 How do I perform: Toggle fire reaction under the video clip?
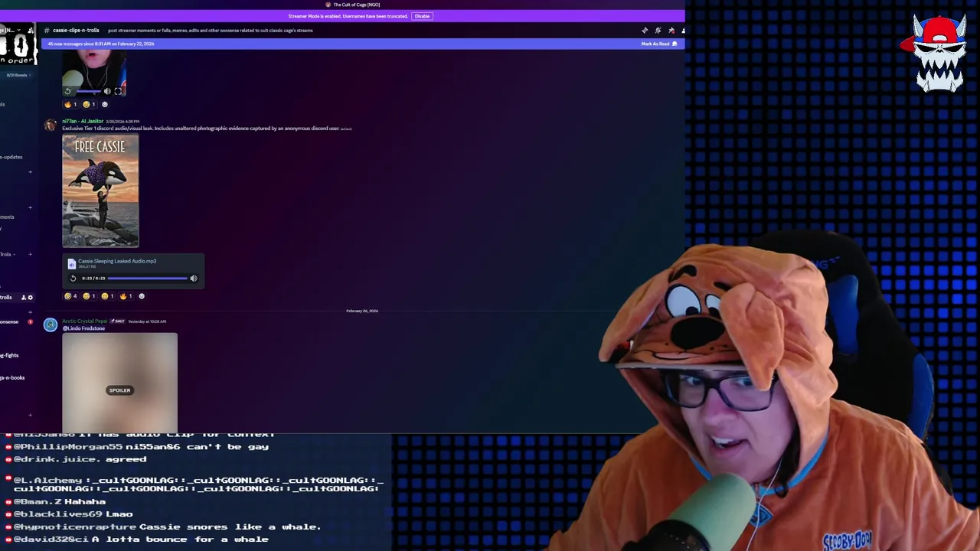coord(70,104)
